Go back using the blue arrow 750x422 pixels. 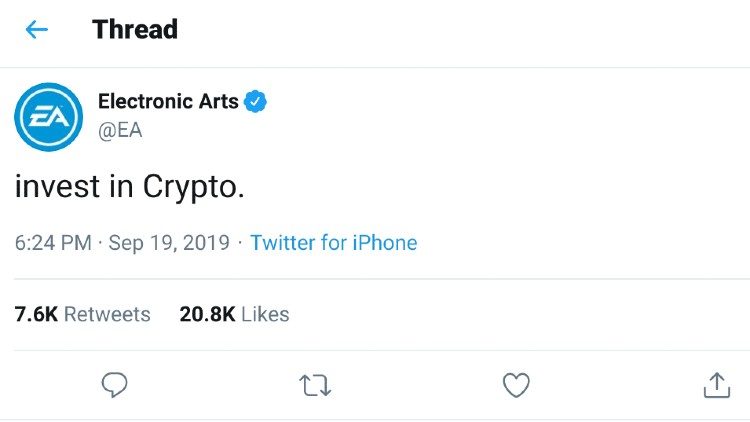point(37,30)
